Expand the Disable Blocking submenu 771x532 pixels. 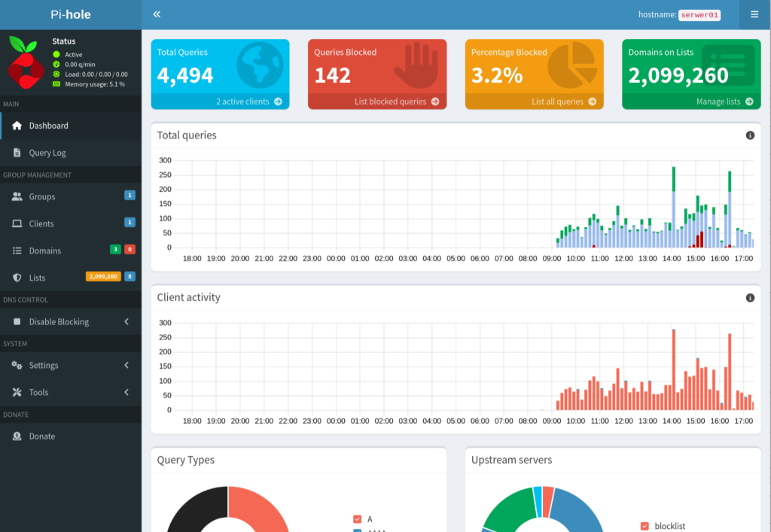(x=71, y=322)
